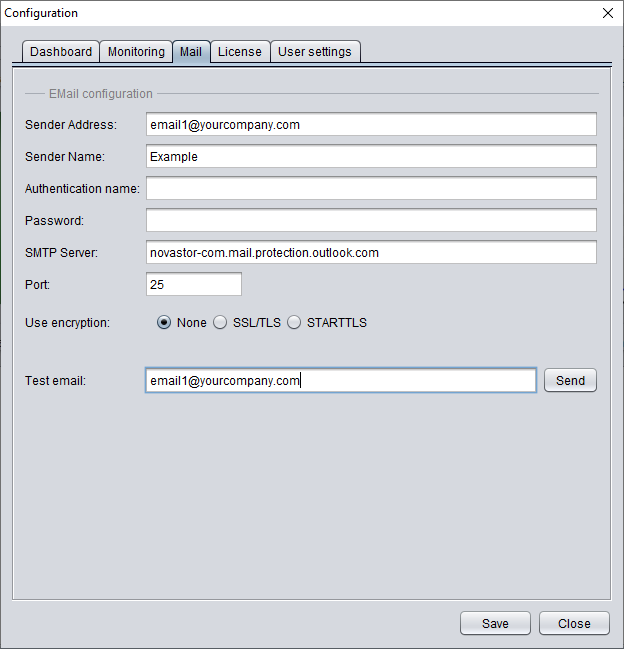Send the test email
The height and width of the screenshot is (649, 624).
[x=570, y=380]
